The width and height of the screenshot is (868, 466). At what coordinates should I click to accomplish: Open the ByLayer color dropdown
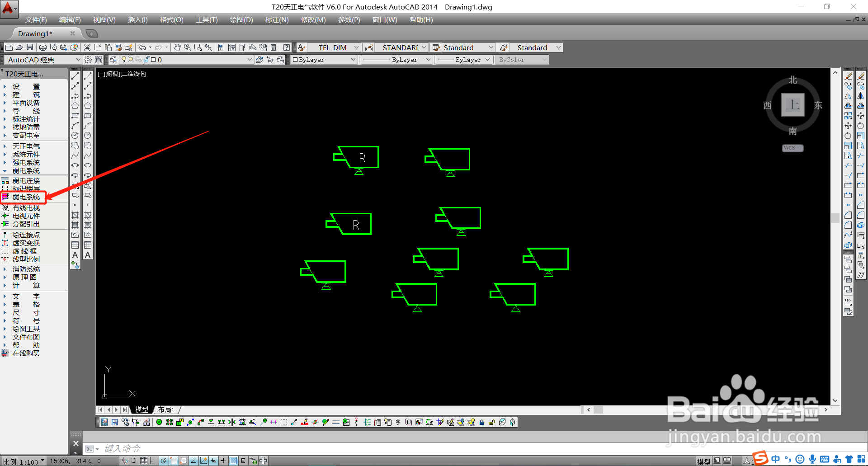tap(324, 60)
